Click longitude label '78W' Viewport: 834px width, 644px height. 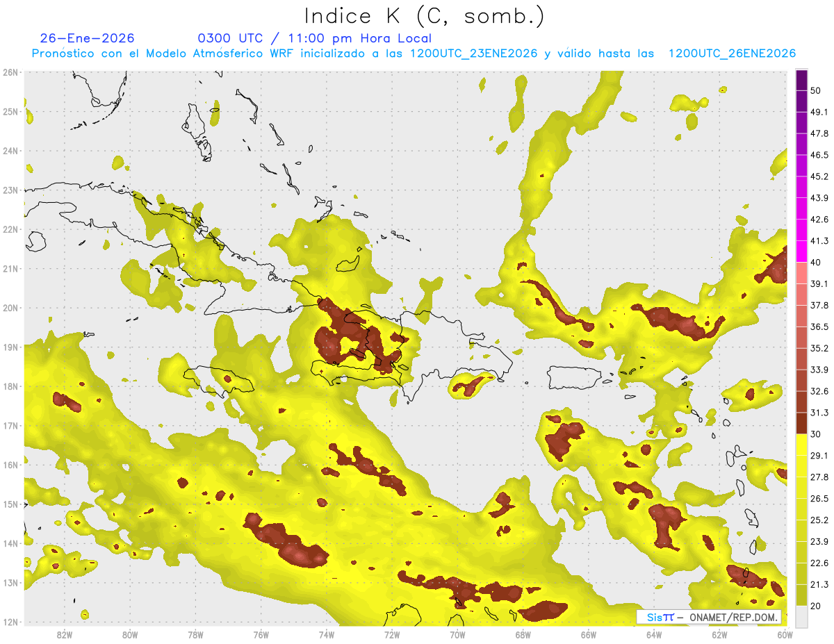pos(195,634)
